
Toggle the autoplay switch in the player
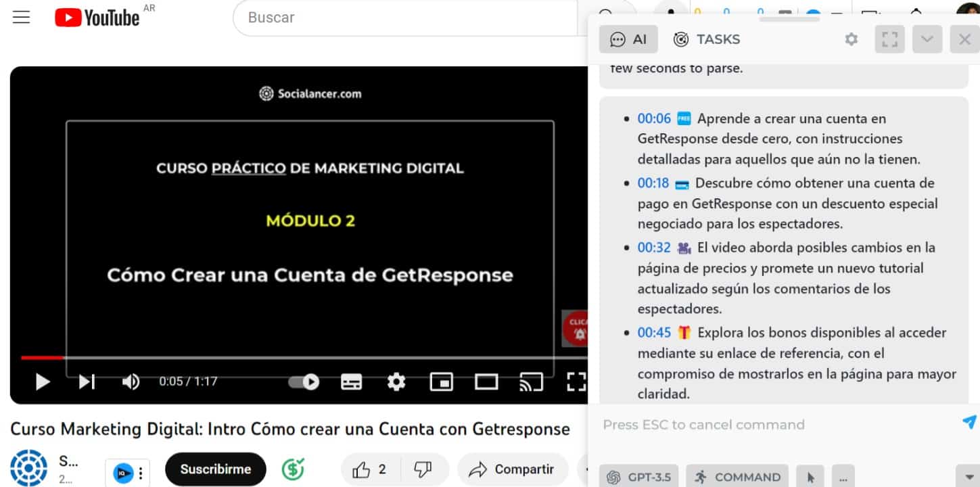tap(304, 382)
